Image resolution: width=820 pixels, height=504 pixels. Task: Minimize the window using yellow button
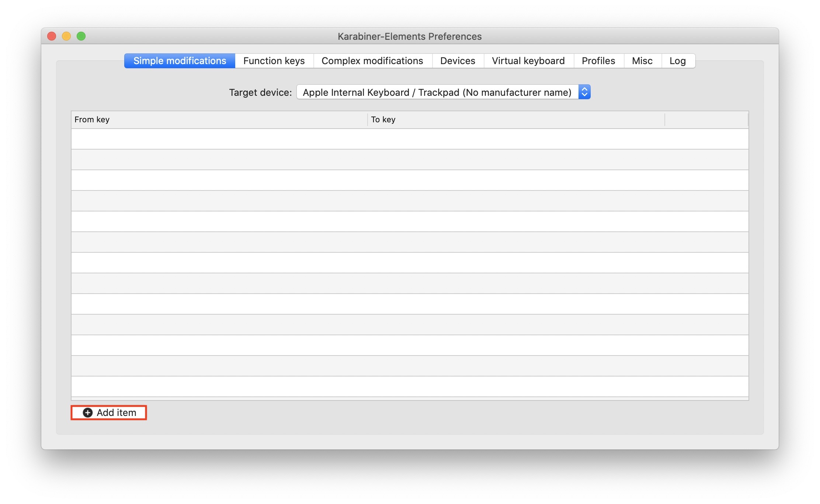point(66,36)
